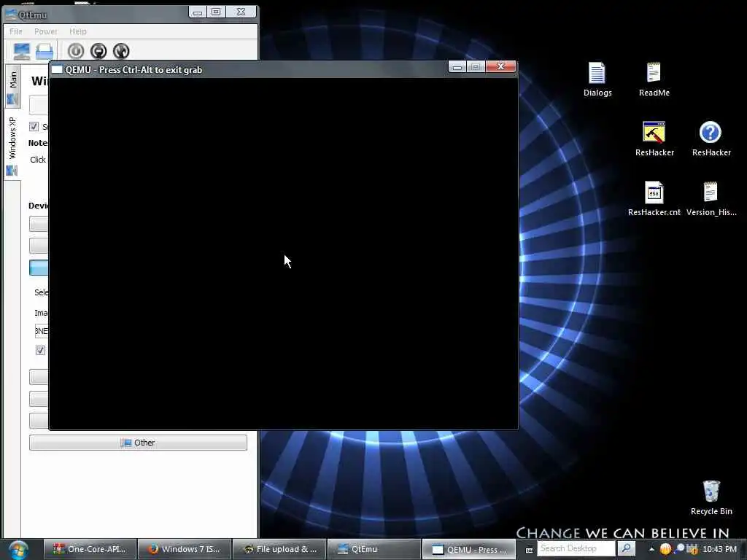Click the Start power button icon in QtEmu toolbar
The height and width of the screenshot is (560, 747).
76,51
